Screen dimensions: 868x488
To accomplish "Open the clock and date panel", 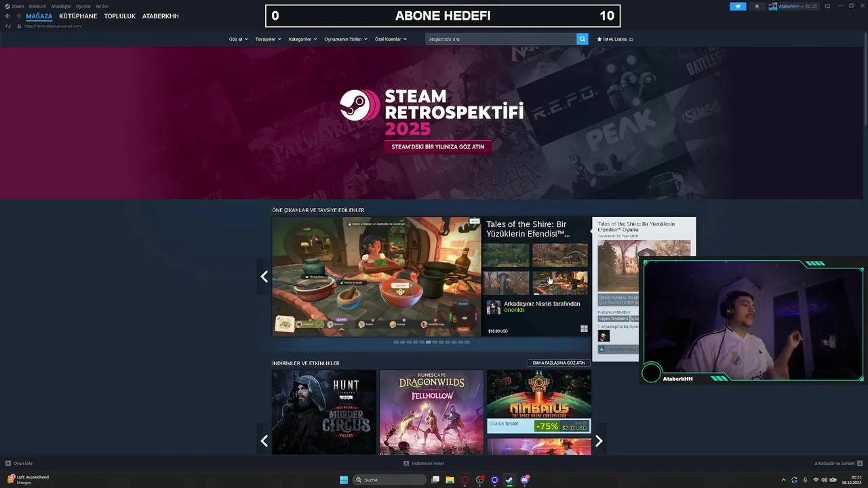I will coord(852,480).
